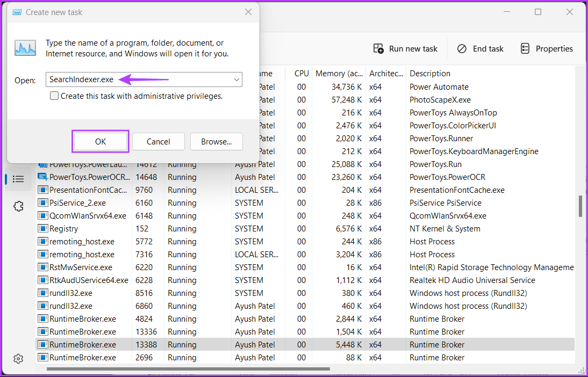Screen dimensions: 588x377
Task: Select the 5,448 K memory value
Action: [x=349, y=344]
